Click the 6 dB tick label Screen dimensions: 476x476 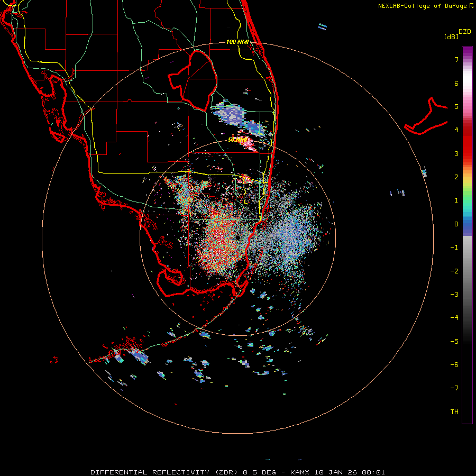pyautogui.click(x=456, y=83)
